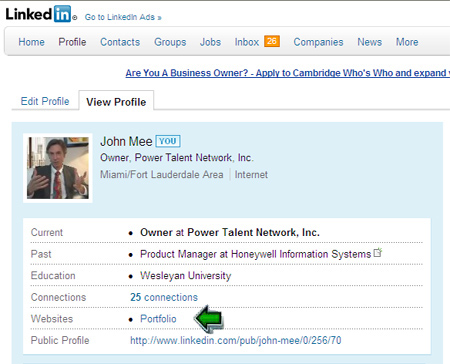Screen dimensions: 450x364
Task: Open the orange Inbox 26 badge
Action: point(272,41)
